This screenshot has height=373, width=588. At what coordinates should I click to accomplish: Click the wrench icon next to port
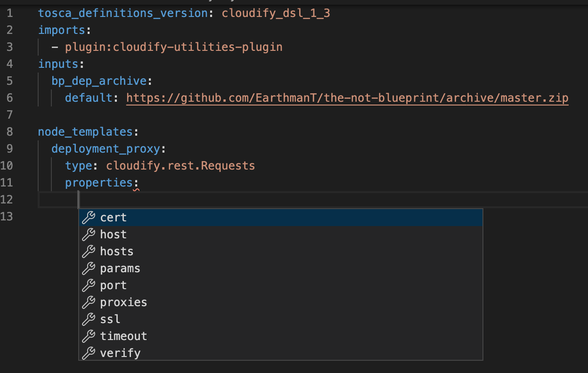tap(89, 285)
